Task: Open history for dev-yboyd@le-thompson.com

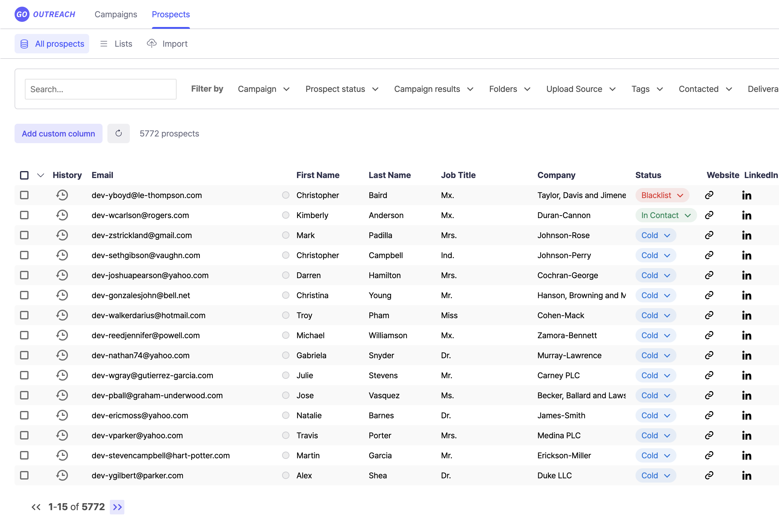Action: [x=62, y=195]
